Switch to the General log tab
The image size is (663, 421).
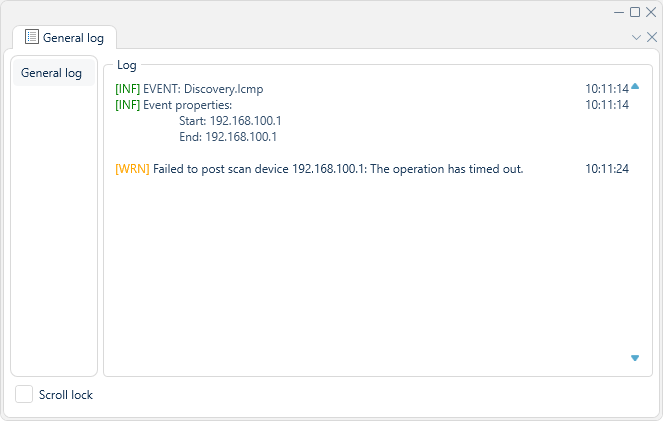point(64,38)
